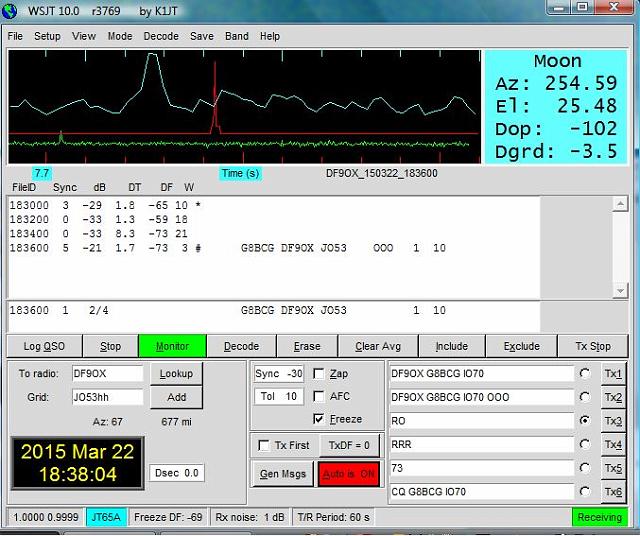Click scroll down arrow of decode list
The width and height of the screenshot is (640, 536).
coord(620,291)
